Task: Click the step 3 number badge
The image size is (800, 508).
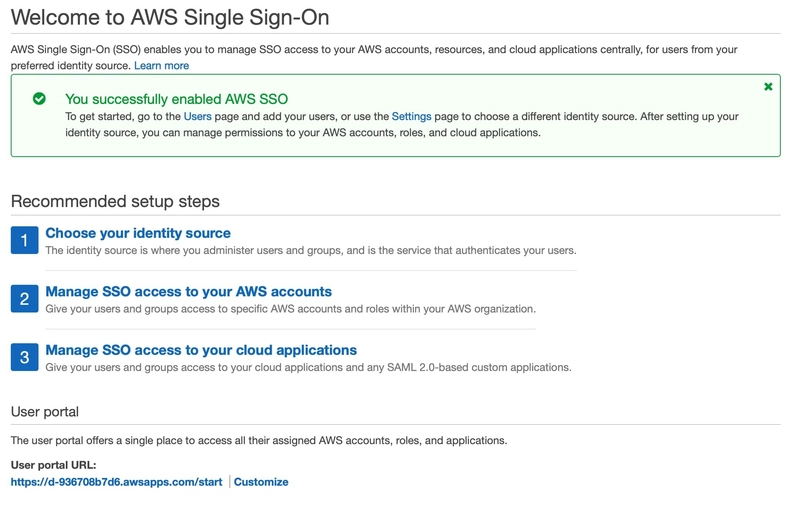Action: (24, 357)
